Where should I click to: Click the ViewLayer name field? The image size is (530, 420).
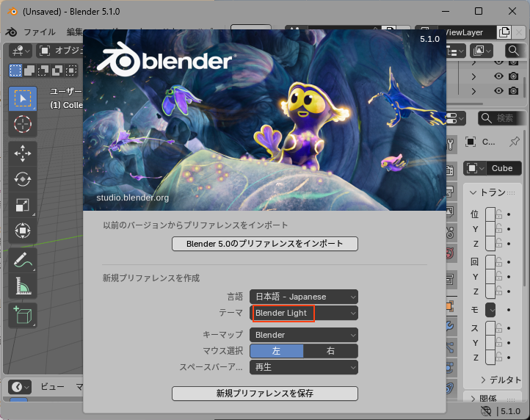click(471, 32)
